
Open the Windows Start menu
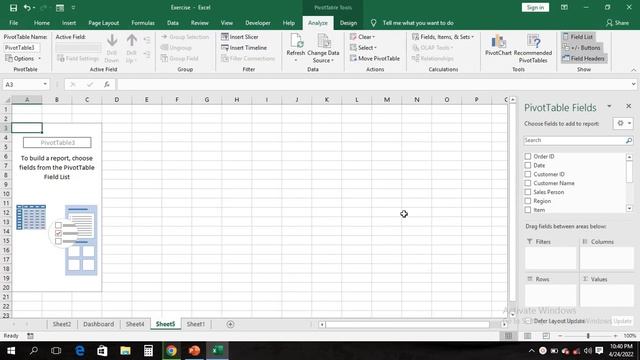11,351
